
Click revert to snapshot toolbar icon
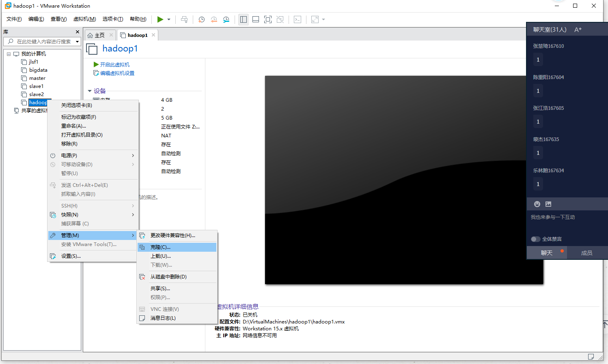(214, 19)
